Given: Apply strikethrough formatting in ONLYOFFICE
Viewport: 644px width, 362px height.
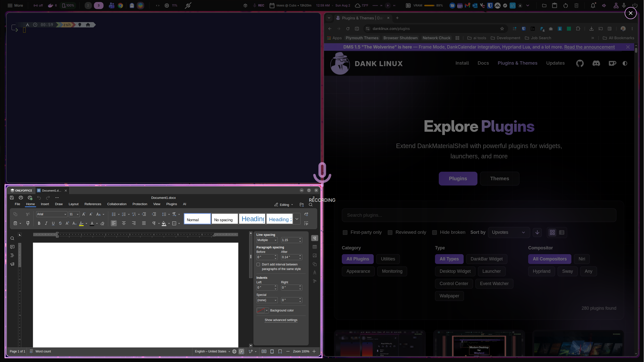Looking at the screenshot, I should [60, 223].
